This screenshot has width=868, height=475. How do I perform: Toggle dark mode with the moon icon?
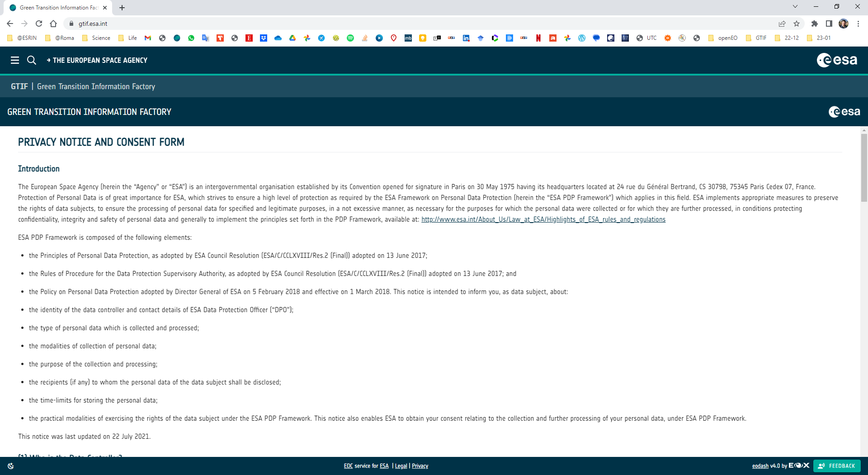pos(10,465)
